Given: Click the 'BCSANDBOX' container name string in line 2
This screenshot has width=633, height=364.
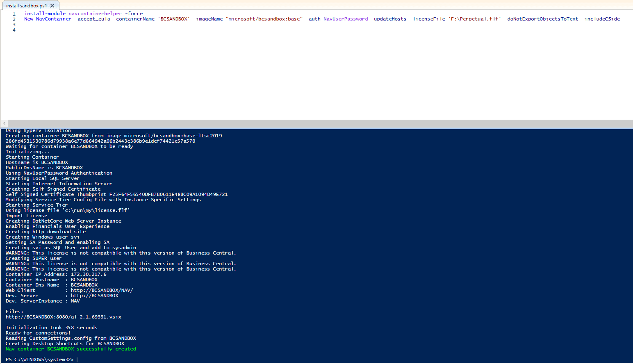Looking at the screenshot, I should (x=174, y=19).
